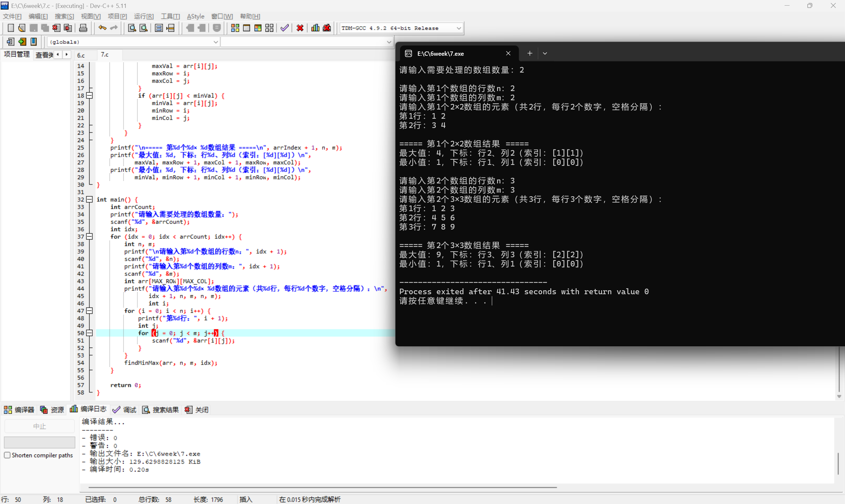Viewport: 845px width, 504px height.
Task: Open the (globals) scope dropdown
Action: [216, 42]
